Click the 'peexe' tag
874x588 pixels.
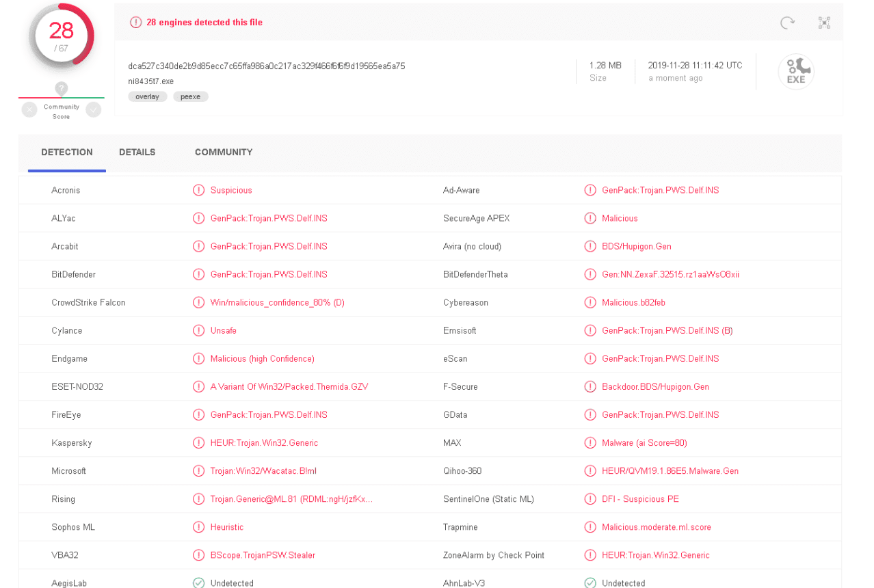190,96
